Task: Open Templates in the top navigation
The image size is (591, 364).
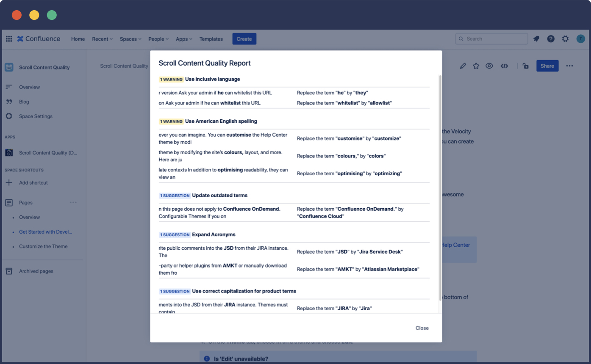Action: pyautogui.click(x=211, y=39)
